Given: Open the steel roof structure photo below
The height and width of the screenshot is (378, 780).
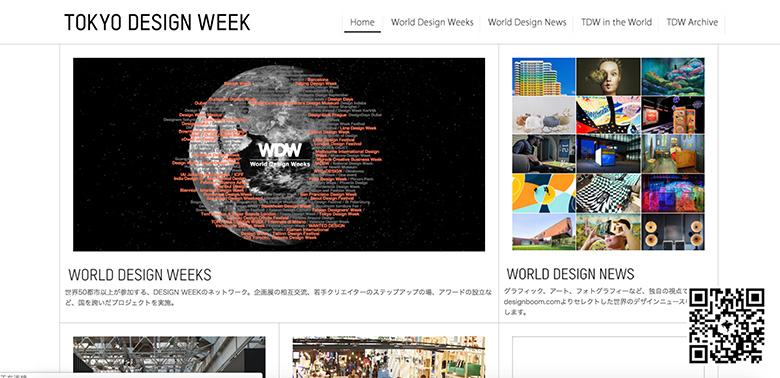Looking at the screenshot, I should (169, 357).
